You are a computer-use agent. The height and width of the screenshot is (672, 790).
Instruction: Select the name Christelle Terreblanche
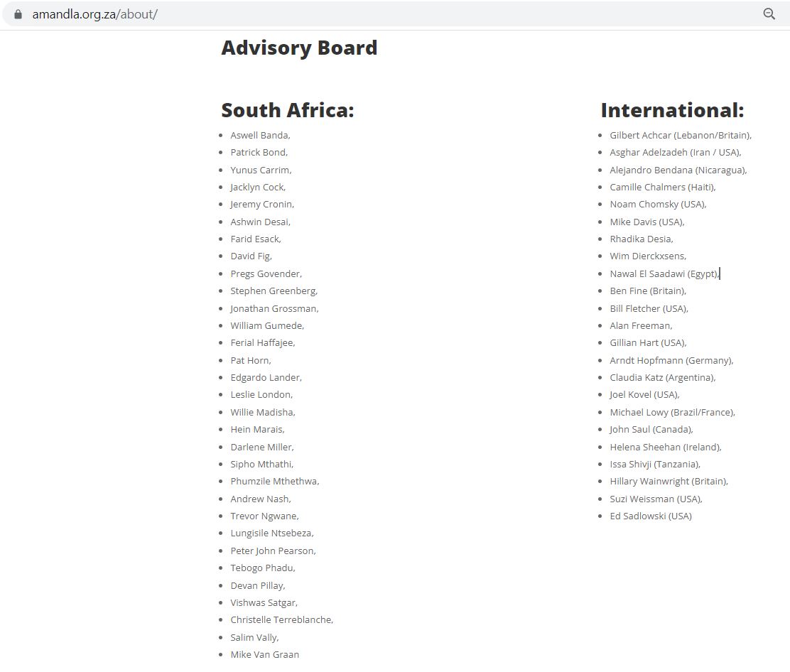pyautogui.click(x=281, y=619)
